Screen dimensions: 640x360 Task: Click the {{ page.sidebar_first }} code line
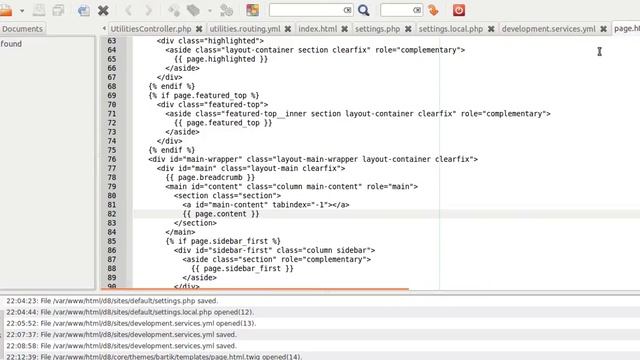tap(242, 269)
